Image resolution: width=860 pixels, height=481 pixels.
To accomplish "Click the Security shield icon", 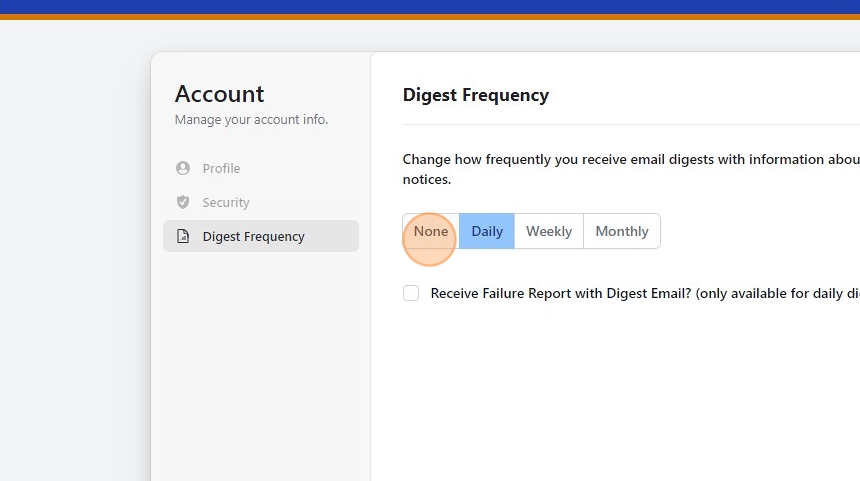I will (x=182, y=202).
